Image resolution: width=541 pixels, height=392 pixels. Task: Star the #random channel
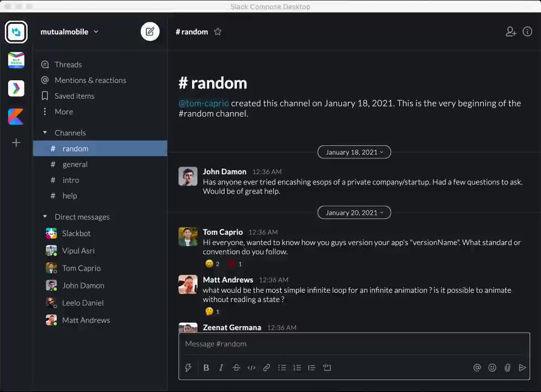(x=218, y=32)
